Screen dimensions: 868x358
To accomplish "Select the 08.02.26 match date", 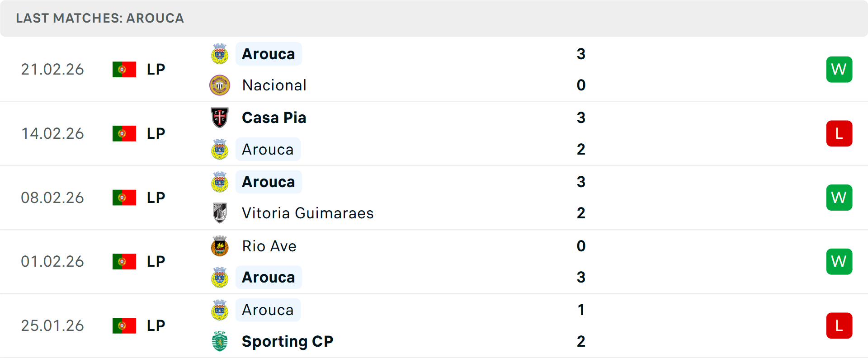I will pyautogui.click(x=52, y=198).
